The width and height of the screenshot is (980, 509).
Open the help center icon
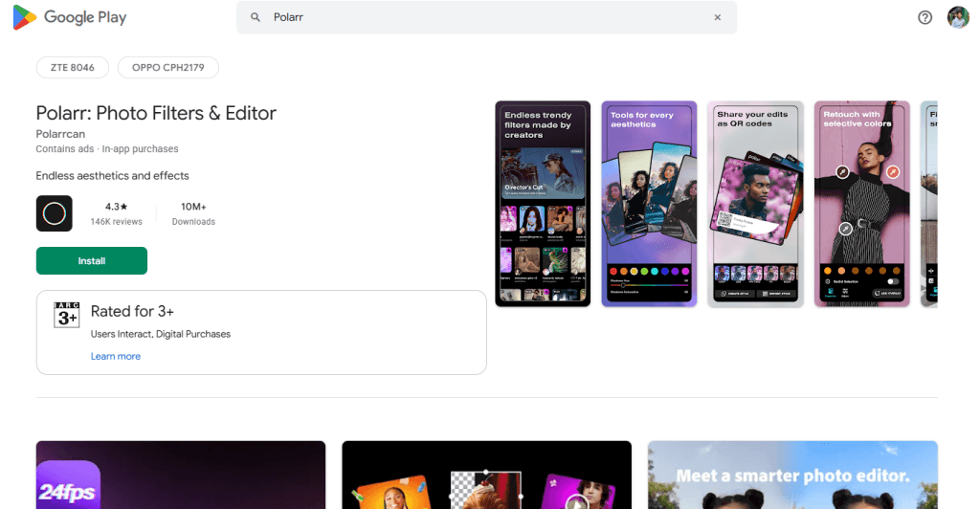925,17
